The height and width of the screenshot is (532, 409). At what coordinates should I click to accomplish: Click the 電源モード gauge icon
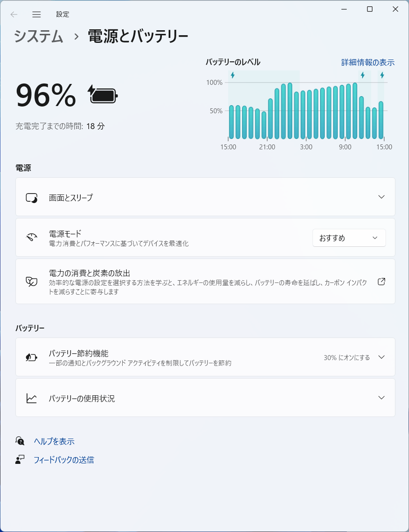click(x=32, y=237)
